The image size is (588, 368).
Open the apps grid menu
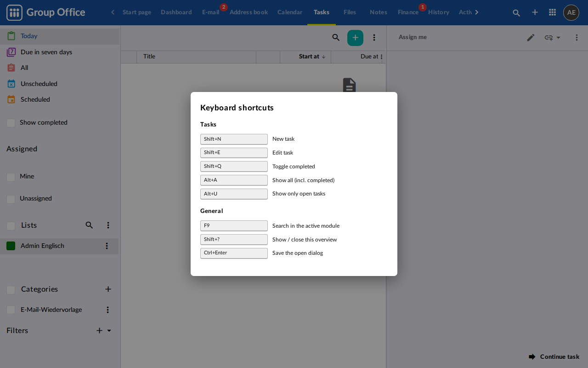[x=553, y=12]
